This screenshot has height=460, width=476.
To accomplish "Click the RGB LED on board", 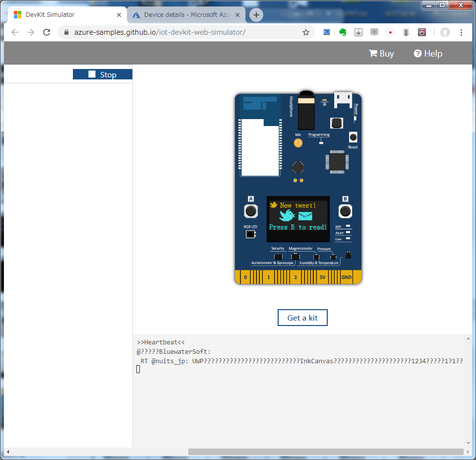I will point(250,234).
